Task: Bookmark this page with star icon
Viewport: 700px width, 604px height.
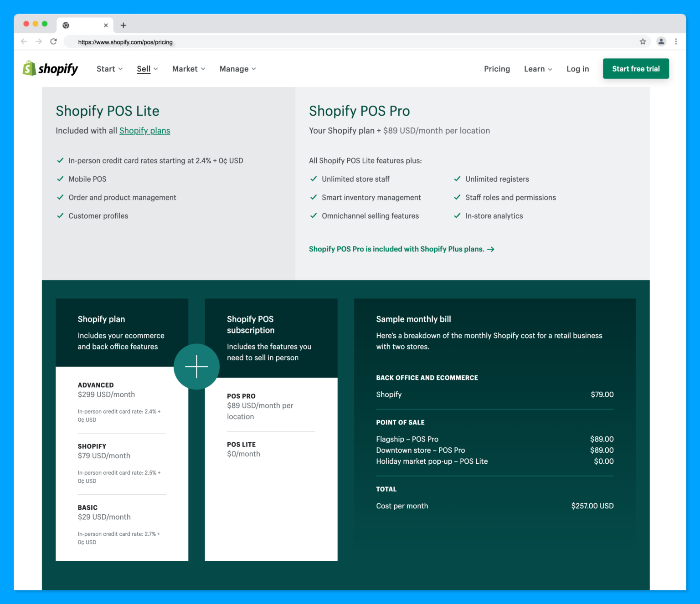Action: 643,41
